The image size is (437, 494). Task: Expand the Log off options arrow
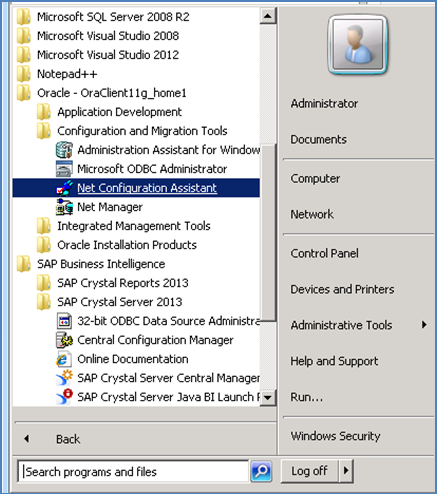(x=346, y=471)
